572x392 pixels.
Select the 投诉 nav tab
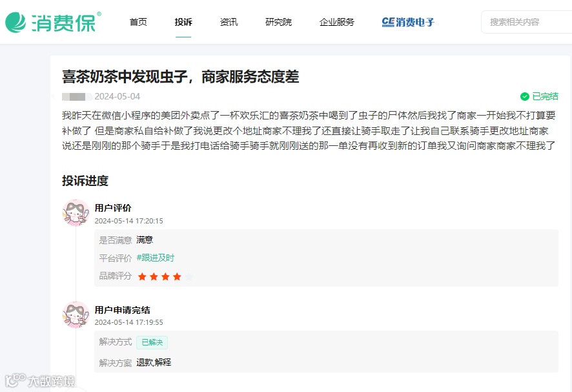[183, 22]
